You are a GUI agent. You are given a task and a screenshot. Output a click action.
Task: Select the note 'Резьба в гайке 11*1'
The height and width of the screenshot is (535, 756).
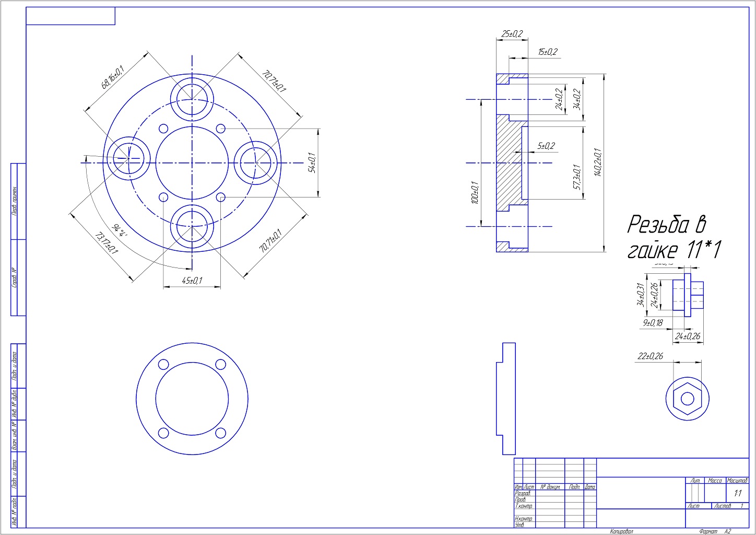point(674,237)
